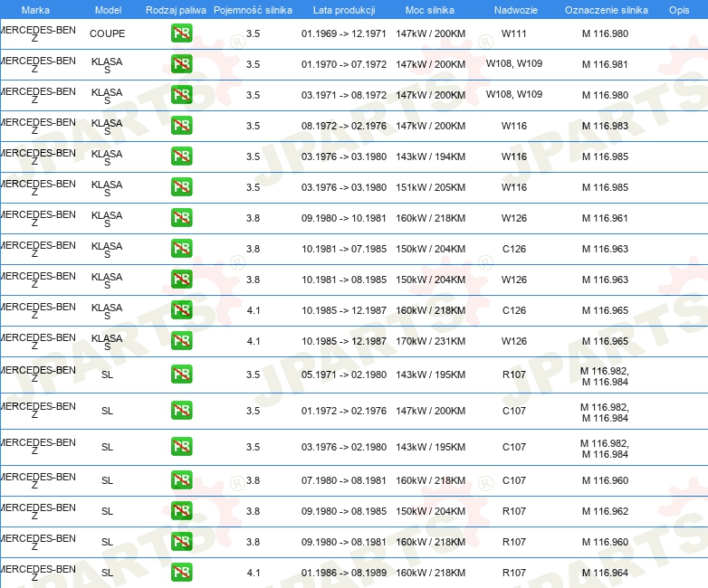Select the R107 body in the M 116.962 row
This screenshot has height=588, width=708.
514,511
